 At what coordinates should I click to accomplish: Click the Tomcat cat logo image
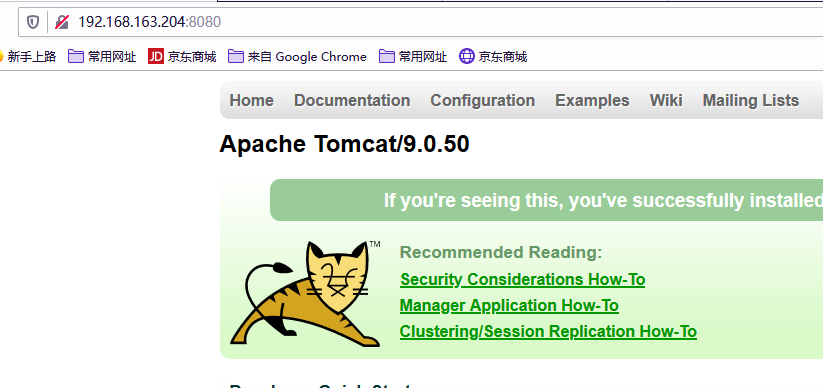click(305, 294)
